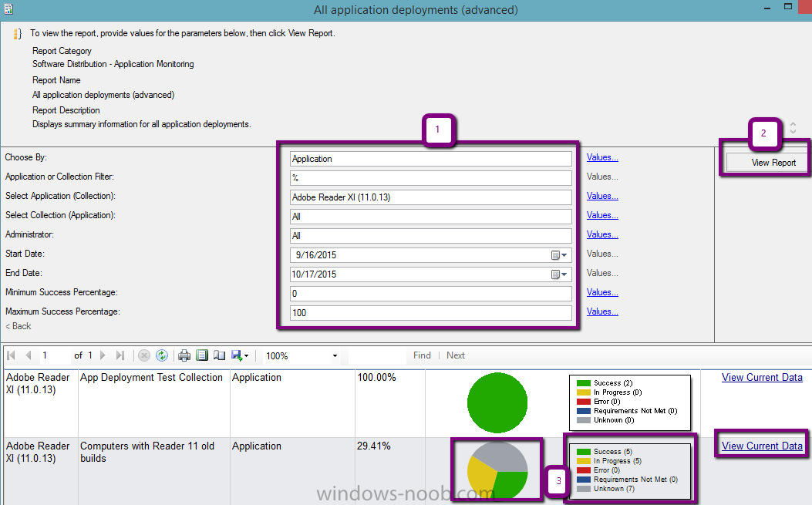Click Maximum Success Percentage field with 100
Viewport: 812px width, 505px height.
[431, 312]
